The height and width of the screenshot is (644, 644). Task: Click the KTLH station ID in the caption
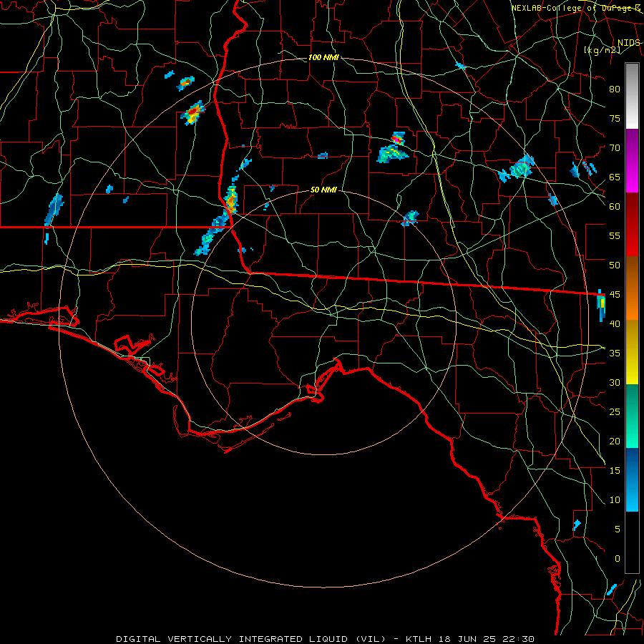point(418,639)
